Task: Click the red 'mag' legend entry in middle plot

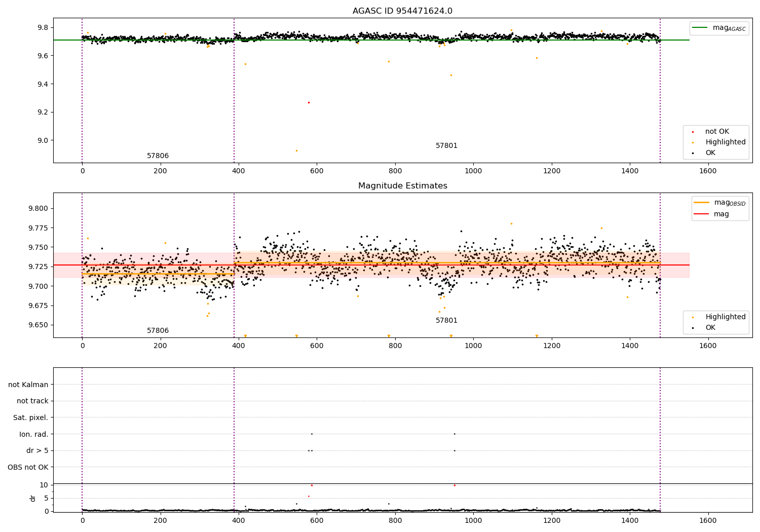Action: click(711, 214)
